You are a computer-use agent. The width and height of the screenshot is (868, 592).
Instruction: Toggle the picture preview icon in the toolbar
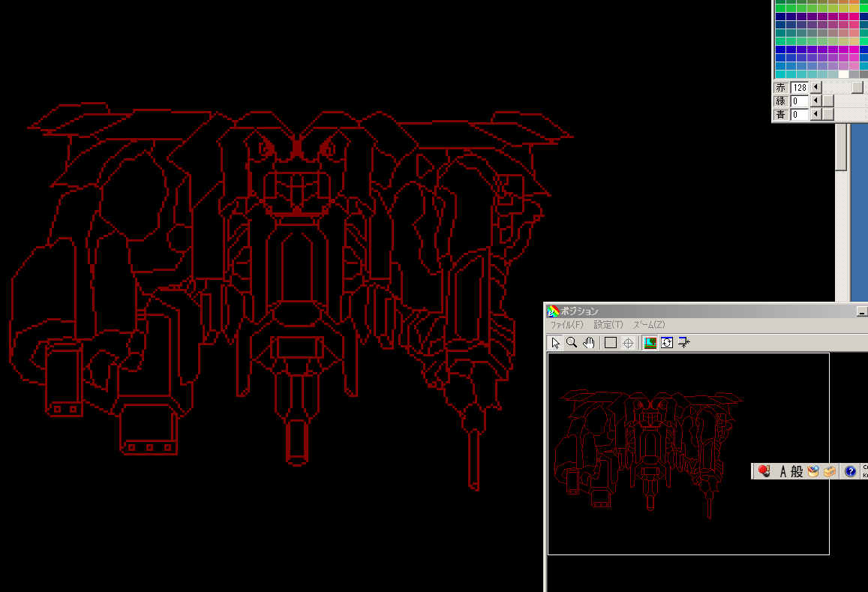tap(650, 343)
